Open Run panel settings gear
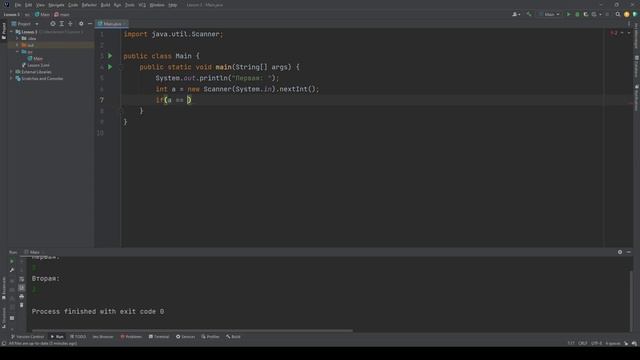Image resolution: width=640 pixels, height=360 pixels. 620,252
